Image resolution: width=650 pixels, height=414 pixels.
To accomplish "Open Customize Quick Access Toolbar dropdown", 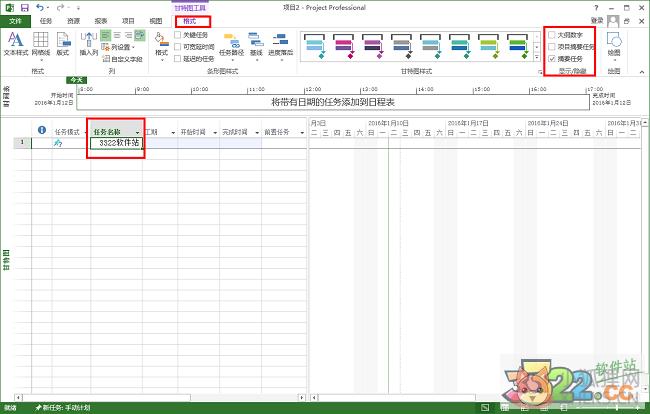I will [78, 8].
